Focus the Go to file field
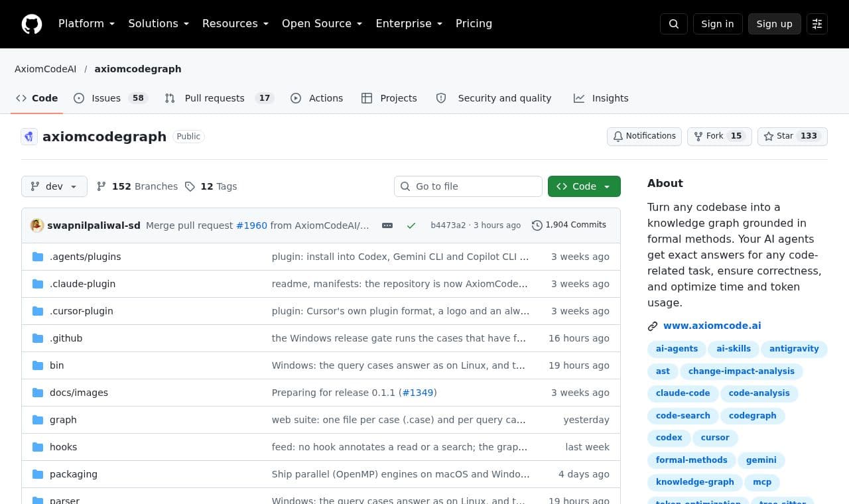 (468, 186)
